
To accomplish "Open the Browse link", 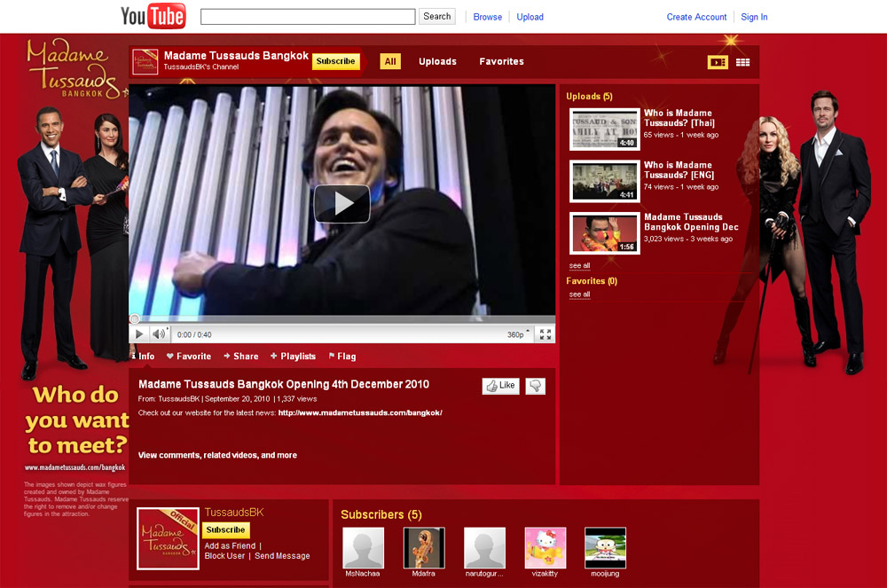I will coord(488,17).
